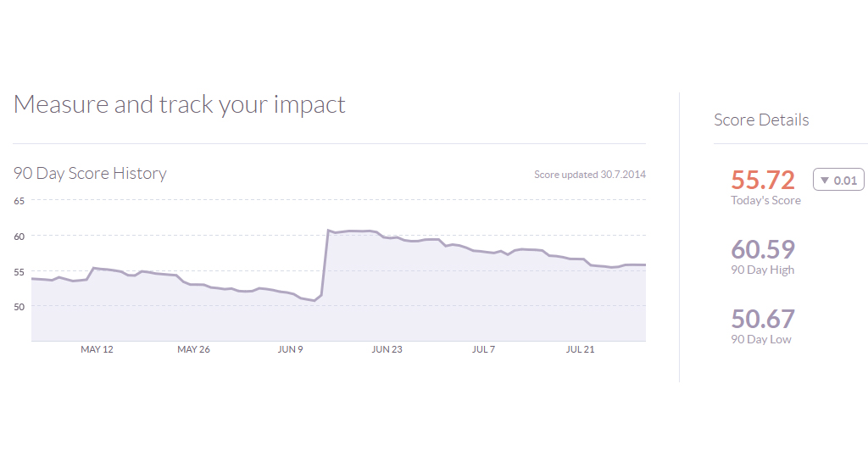This screenshot has height=451, width=868.
Task: Click today's score value 55.72
Action: coord(763,180)
